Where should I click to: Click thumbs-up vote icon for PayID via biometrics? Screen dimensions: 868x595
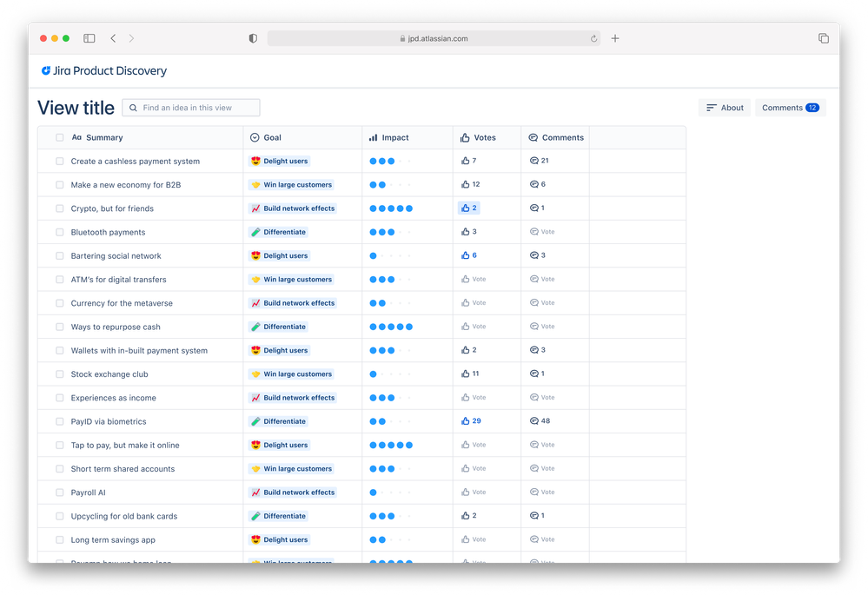465,421
